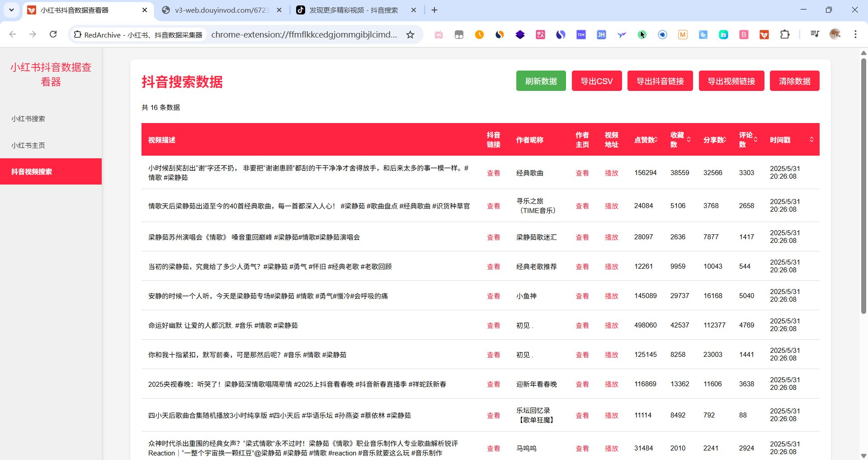Click the comment count 5040

point(746,296)
